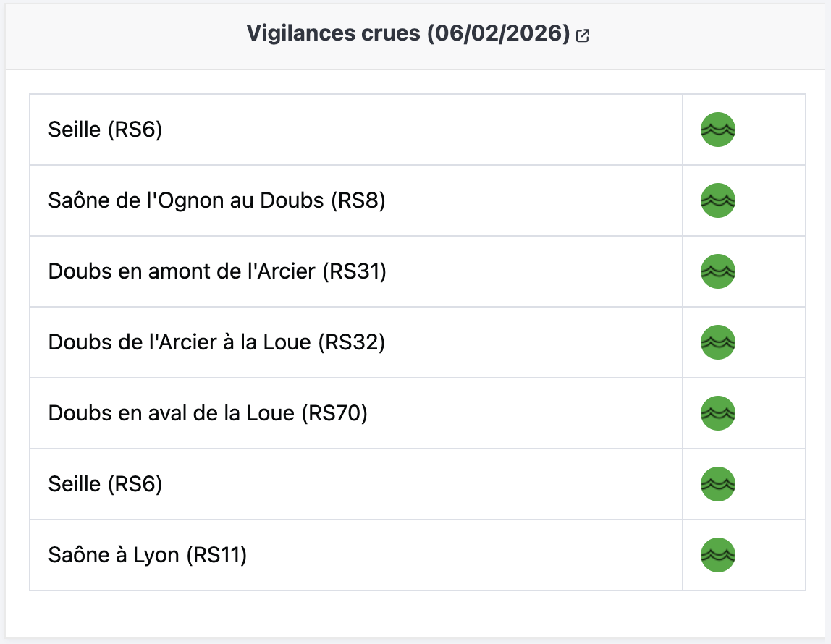Screen dimensions: 831x644
Task: Click Seille (RS6) label just below Doubs en aval
Action: click(105, 485)
